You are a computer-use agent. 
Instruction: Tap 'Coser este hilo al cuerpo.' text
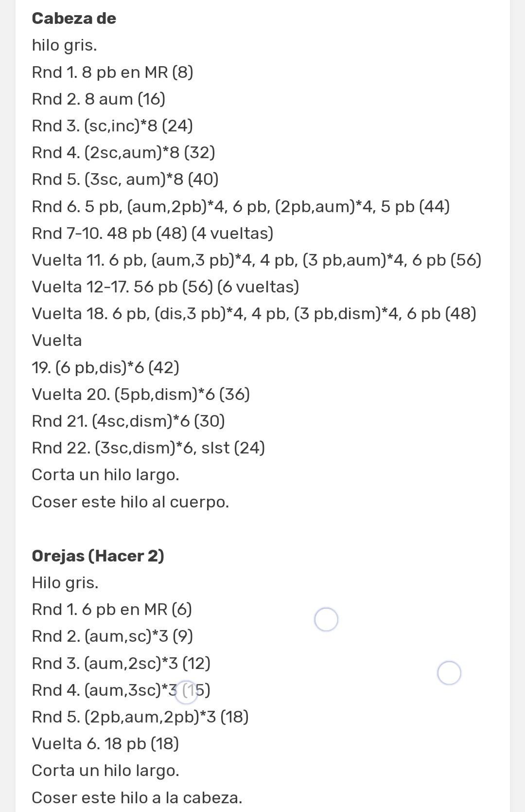coord(130,502)
